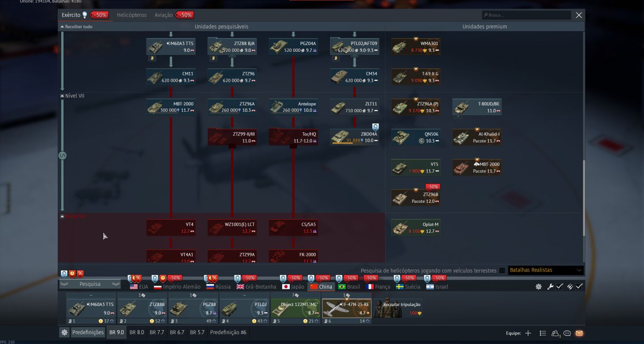Toggle helicopter research with ground vehicles checkbox
The image size is (644, 344).
point(502,270)
